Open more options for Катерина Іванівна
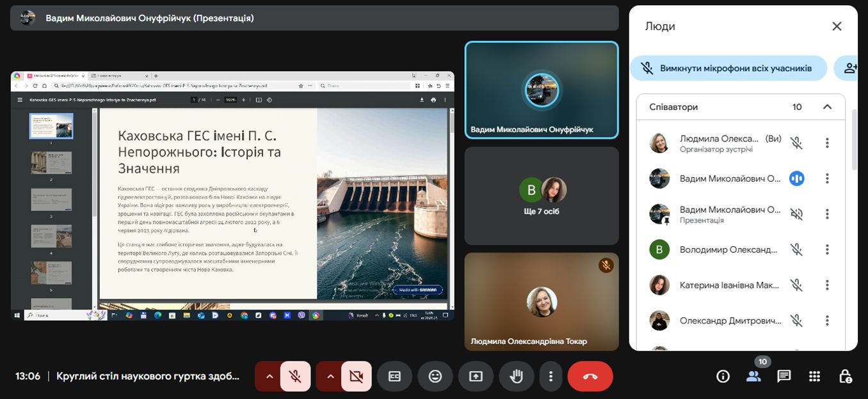The image size is (868, 399). click(827, 285)
